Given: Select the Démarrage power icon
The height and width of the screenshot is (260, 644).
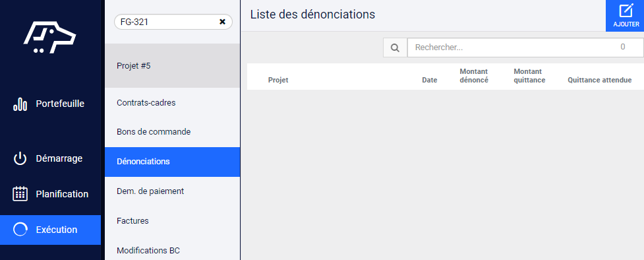Looking at the screenshot, I should [x=20, y=158].
